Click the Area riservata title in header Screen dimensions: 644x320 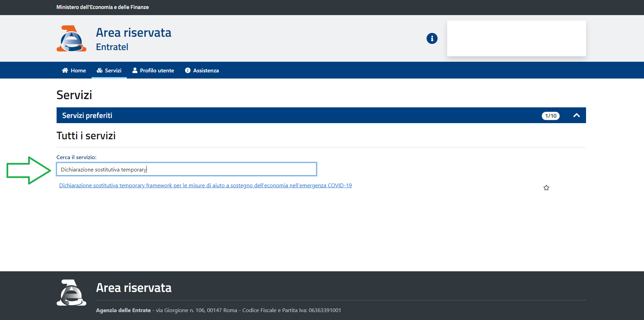(x=133, y=33)
